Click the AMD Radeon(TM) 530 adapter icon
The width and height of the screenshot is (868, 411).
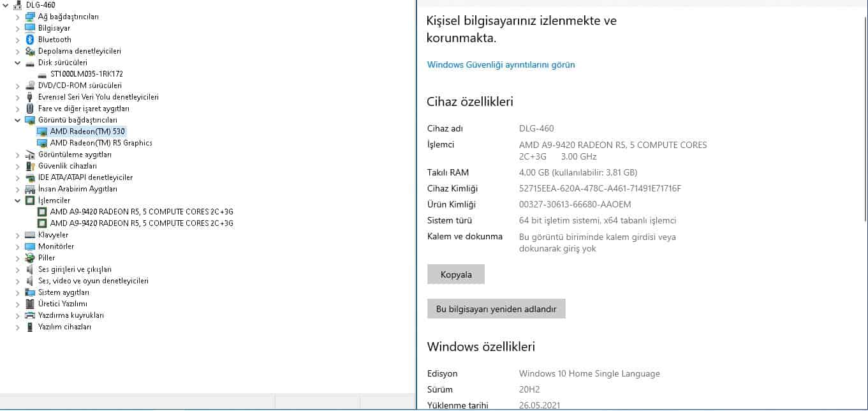[x=42, y=131]
